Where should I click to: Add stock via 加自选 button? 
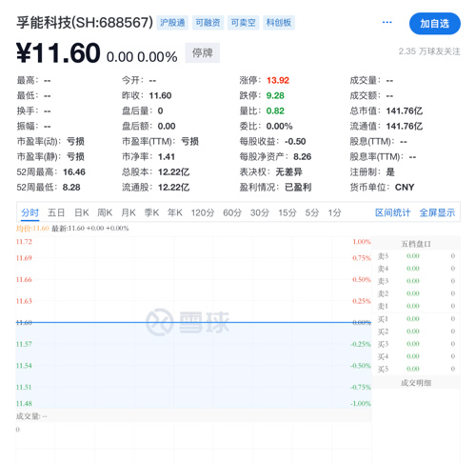435,24
